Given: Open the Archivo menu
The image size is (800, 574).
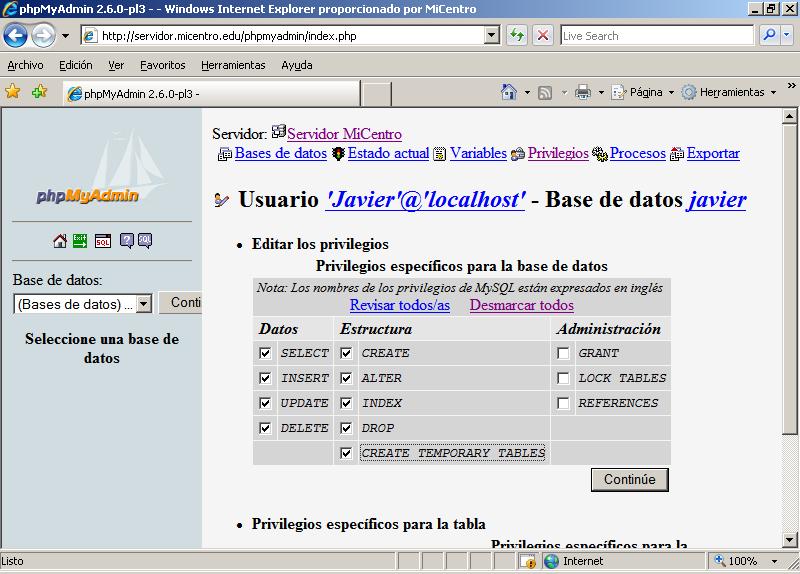Looking at the screenshot, I should pos(25,65).
